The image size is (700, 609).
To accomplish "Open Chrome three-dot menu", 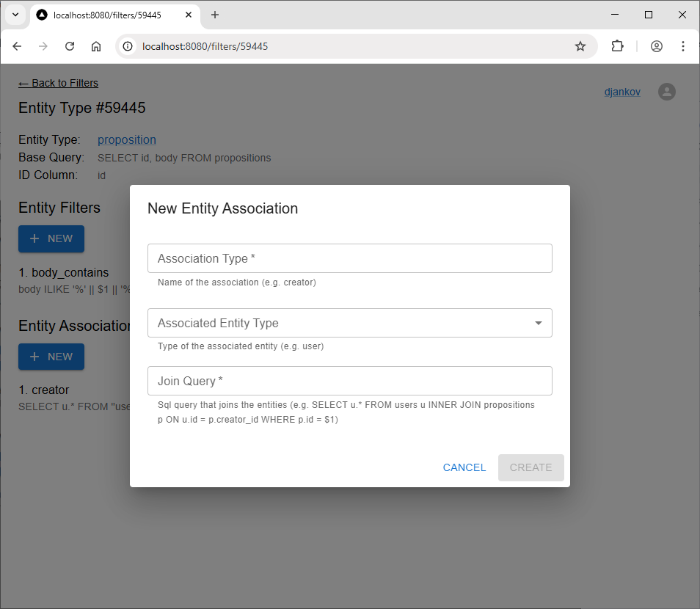I will (683, 46).
